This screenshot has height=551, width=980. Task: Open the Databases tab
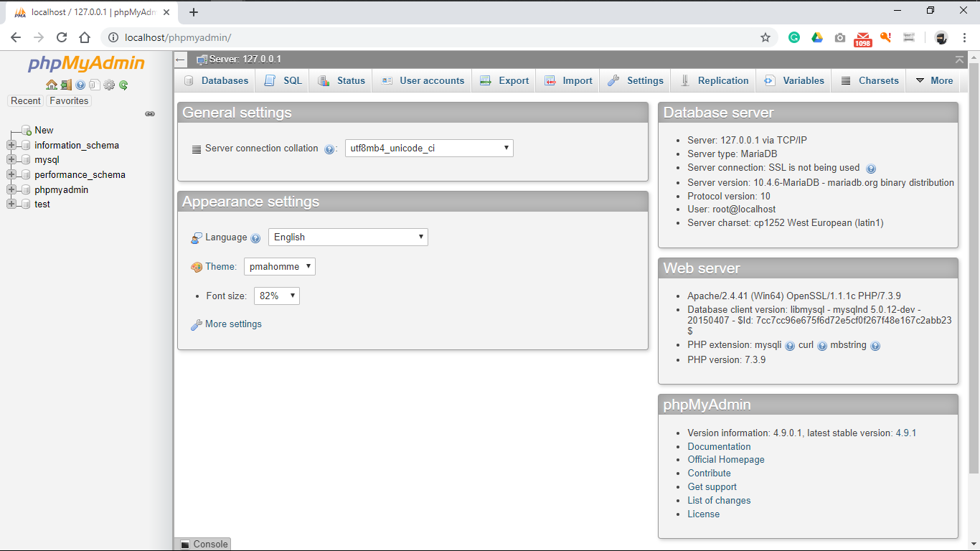[x=216, y=81]
